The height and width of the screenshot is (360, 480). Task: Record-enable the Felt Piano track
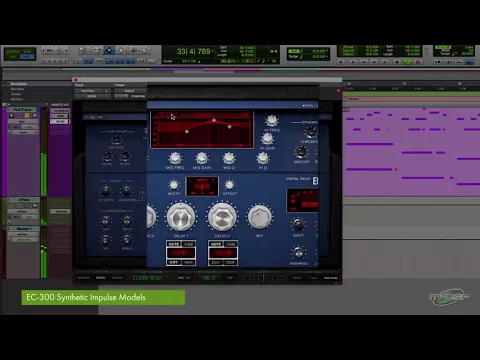(x=12, y=116)
